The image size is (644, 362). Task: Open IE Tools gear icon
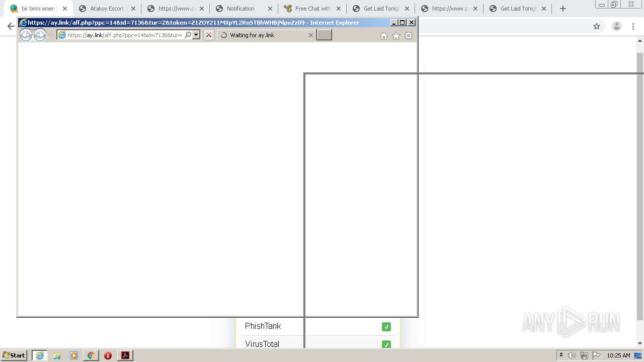[409, 36]
